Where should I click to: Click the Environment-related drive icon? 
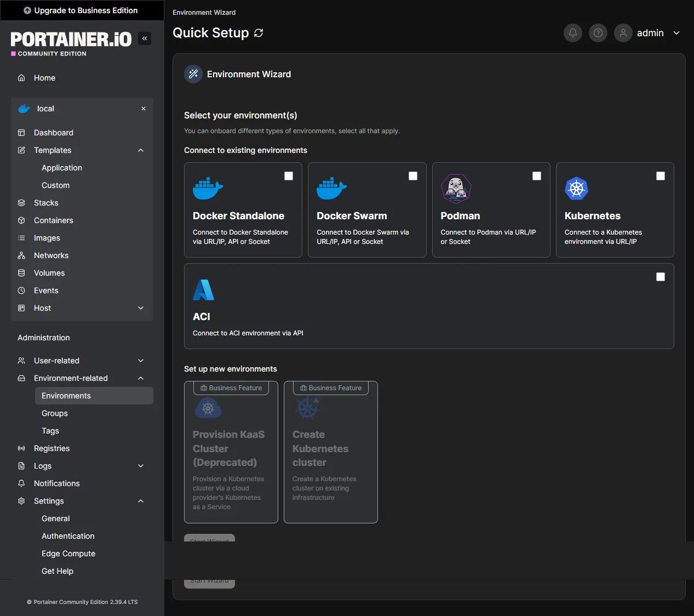(21, 378)
